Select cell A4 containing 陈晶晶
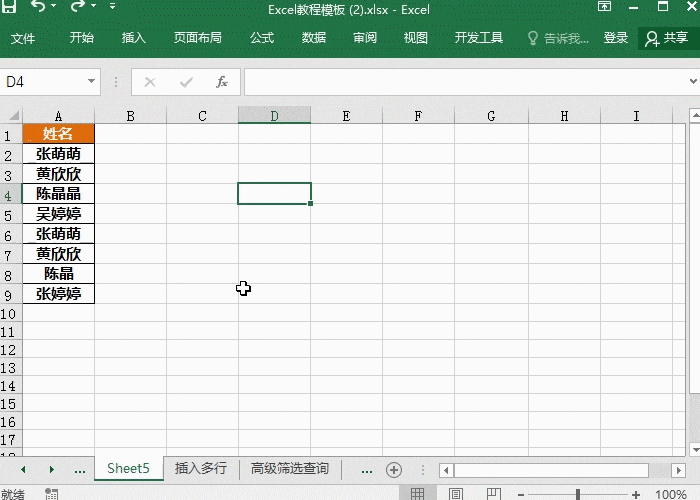 [58, 194]
